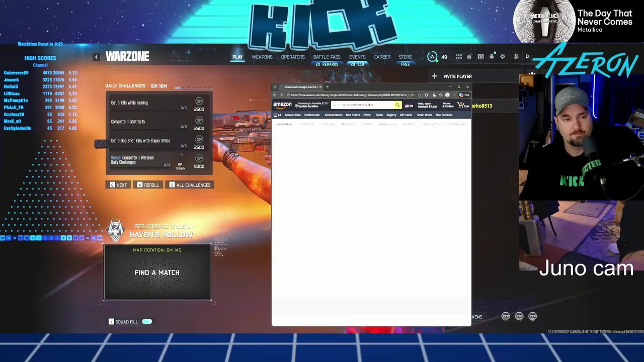Open the Events tab
The height and width of the screenshot is (362, 644).
click(357, 57)
